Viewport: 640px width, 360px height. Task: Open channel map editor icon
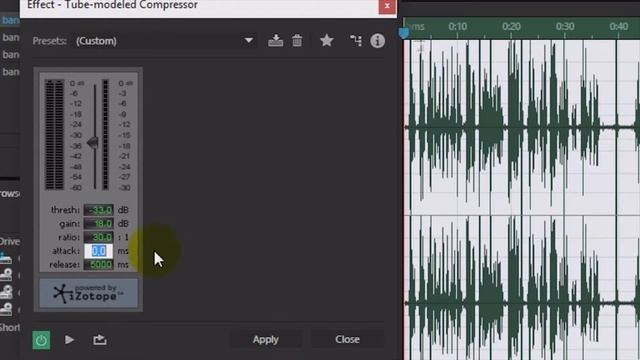[356, 40]
